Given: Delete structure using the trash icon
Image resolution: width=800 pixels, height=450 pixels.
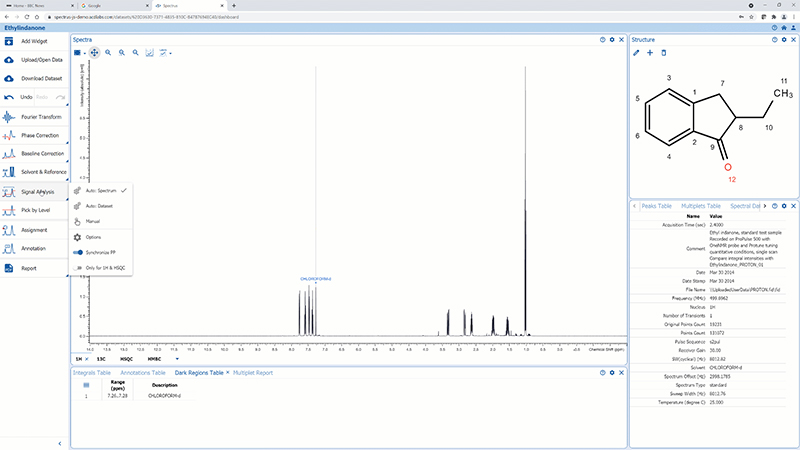Looking at the screenshot, I should (663, 52).
